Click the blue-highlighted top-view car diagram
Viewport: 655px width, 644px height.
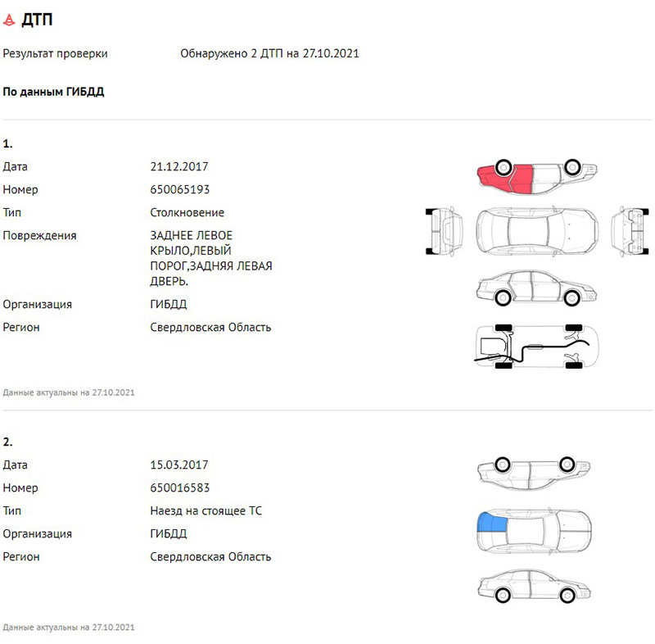536,527
